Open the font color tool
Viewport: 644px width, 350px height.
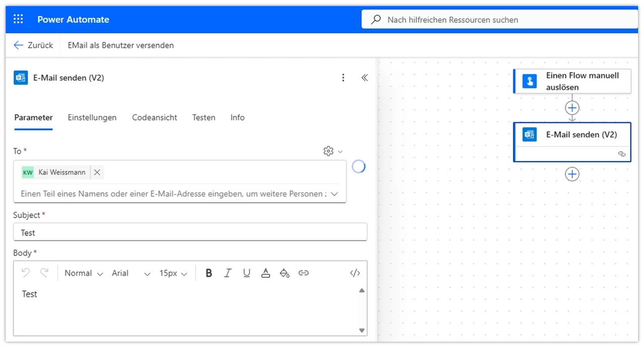pos(266,273)
